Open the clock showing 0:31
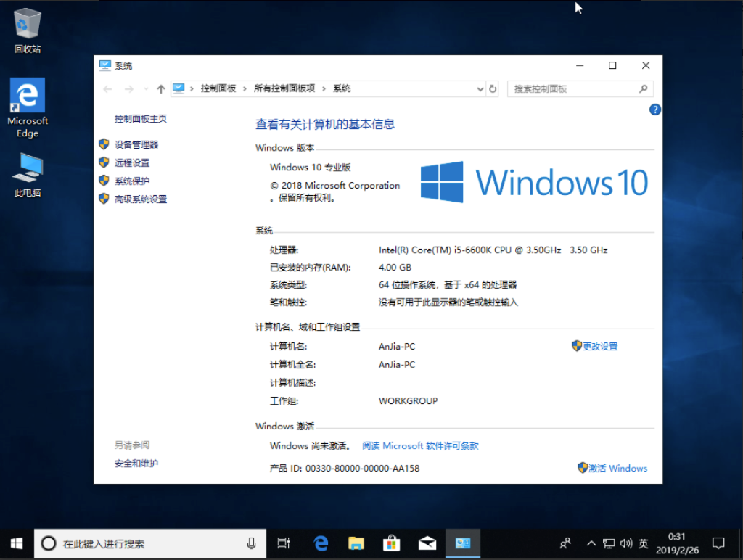Viewport: 743px width, 560px height. pos(677,543)
